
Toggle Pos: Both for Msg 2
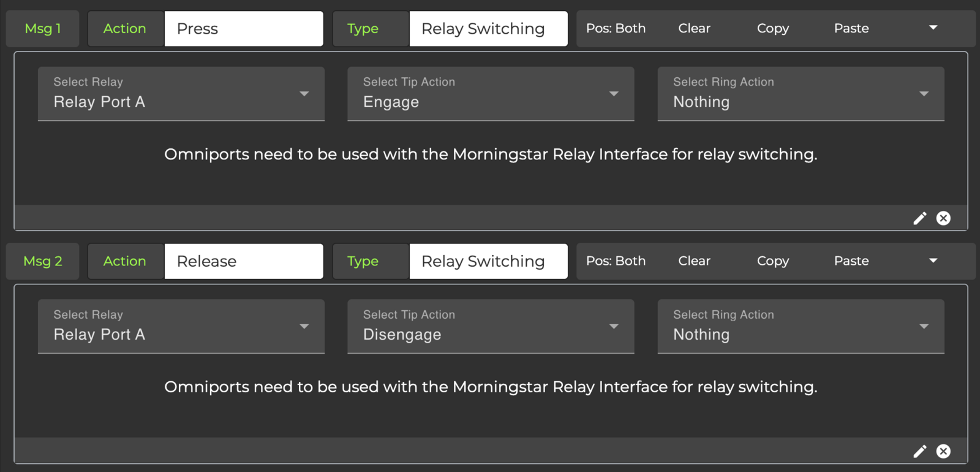[x=616, y=261]
